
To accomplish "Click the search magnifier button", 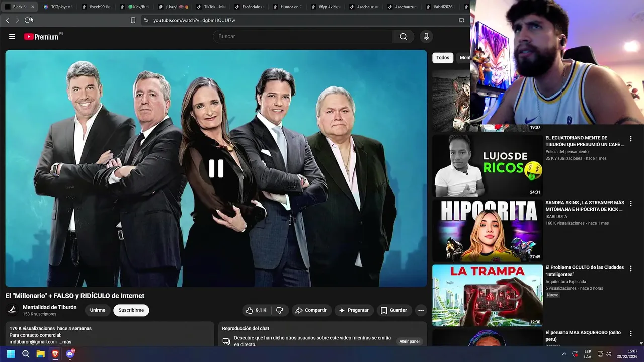I will 404,36.
